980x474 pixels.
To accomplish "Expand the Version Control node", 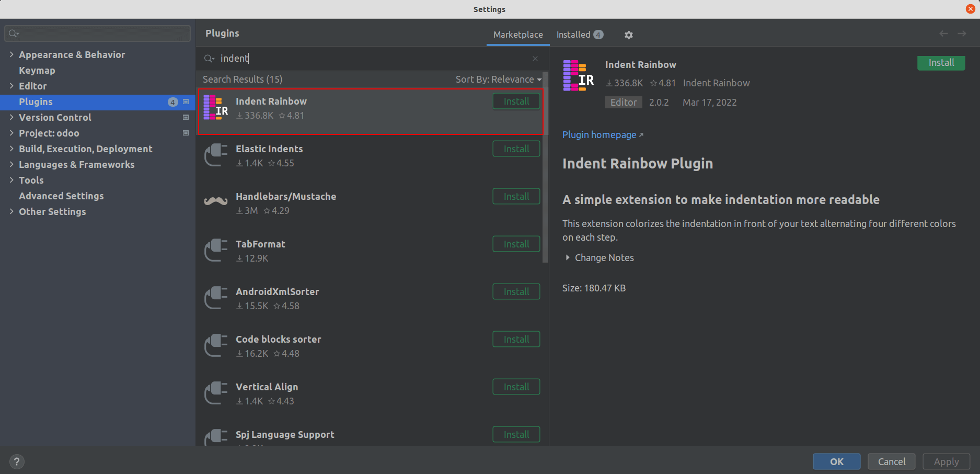I will coord(11,117).
